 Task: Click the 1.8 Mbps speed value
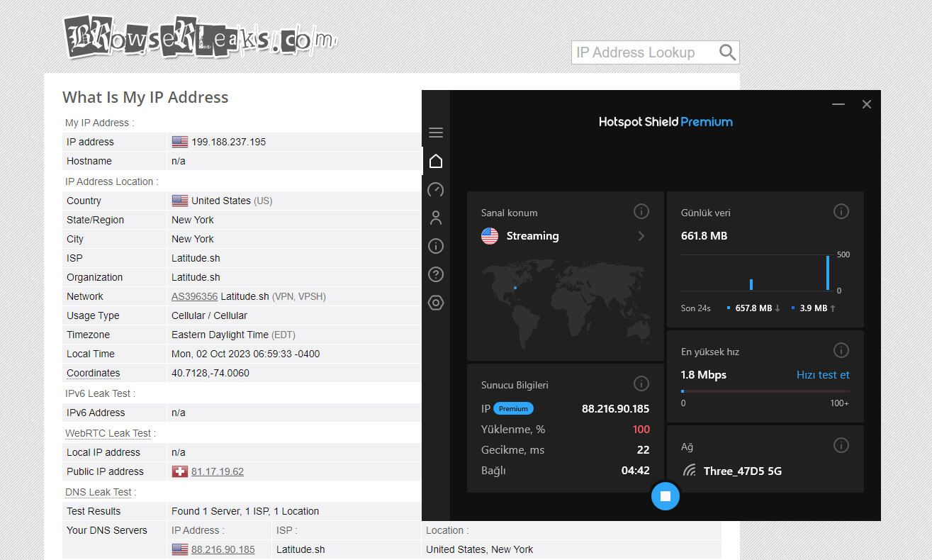[x=704, y=375]
